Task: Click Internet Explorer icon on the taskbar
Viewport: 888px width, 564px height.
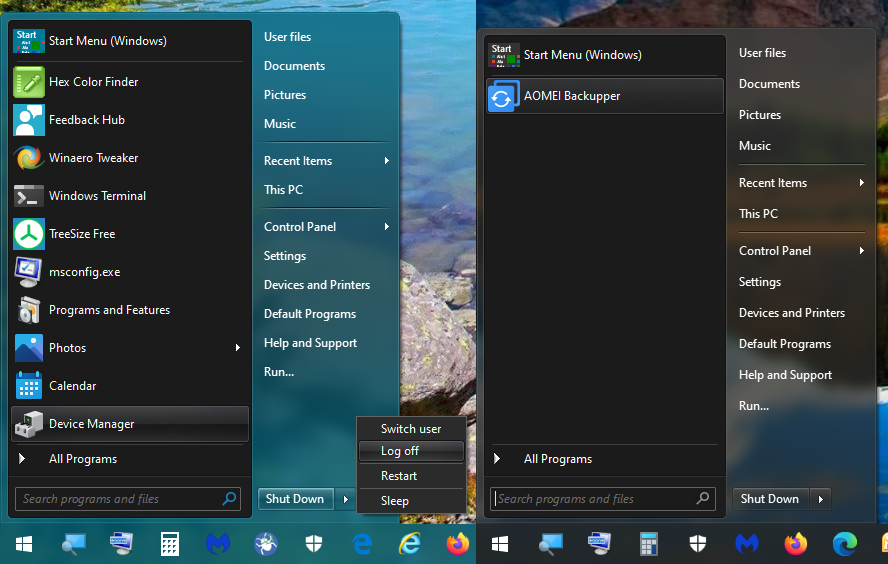Action: 409,543
